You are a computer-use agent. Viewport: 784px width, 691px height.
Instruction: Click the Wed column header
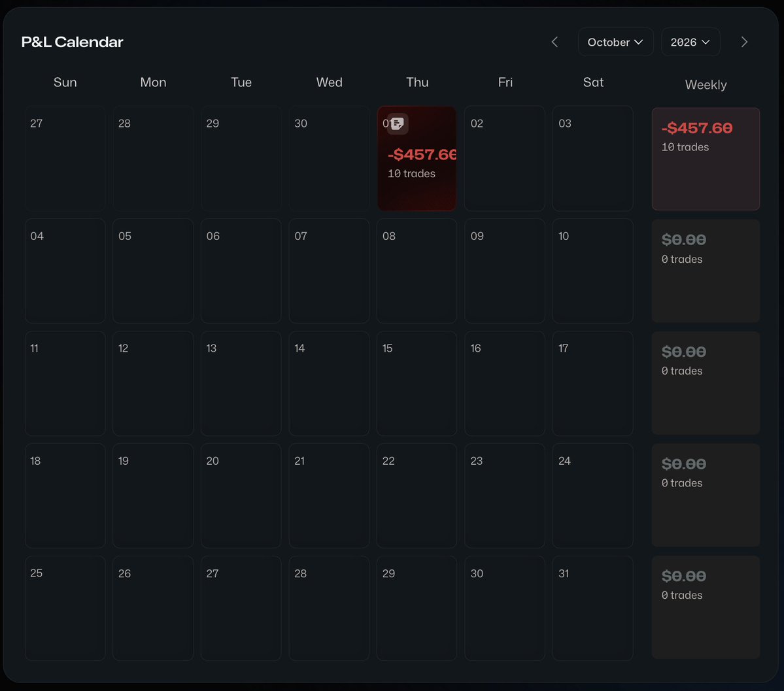(329, 82)
